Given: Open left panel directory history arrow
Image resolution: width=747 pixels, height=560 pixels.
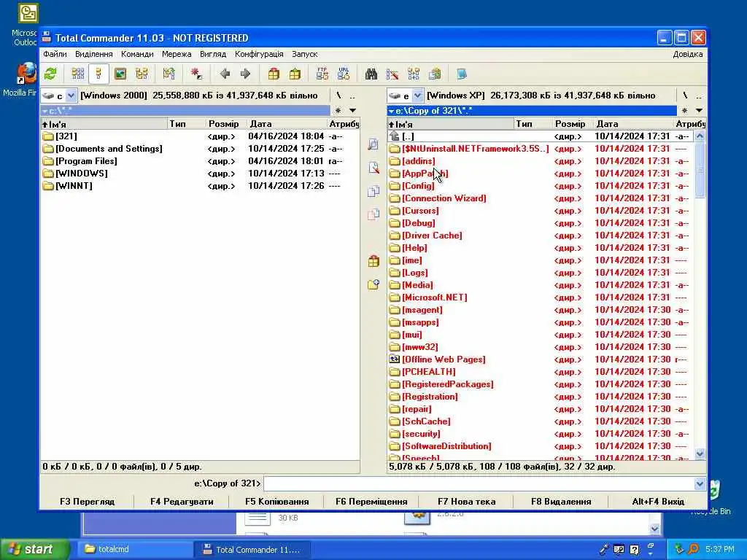Looking at the screenshot, I should pyautogui.click(x=352, y=111).
